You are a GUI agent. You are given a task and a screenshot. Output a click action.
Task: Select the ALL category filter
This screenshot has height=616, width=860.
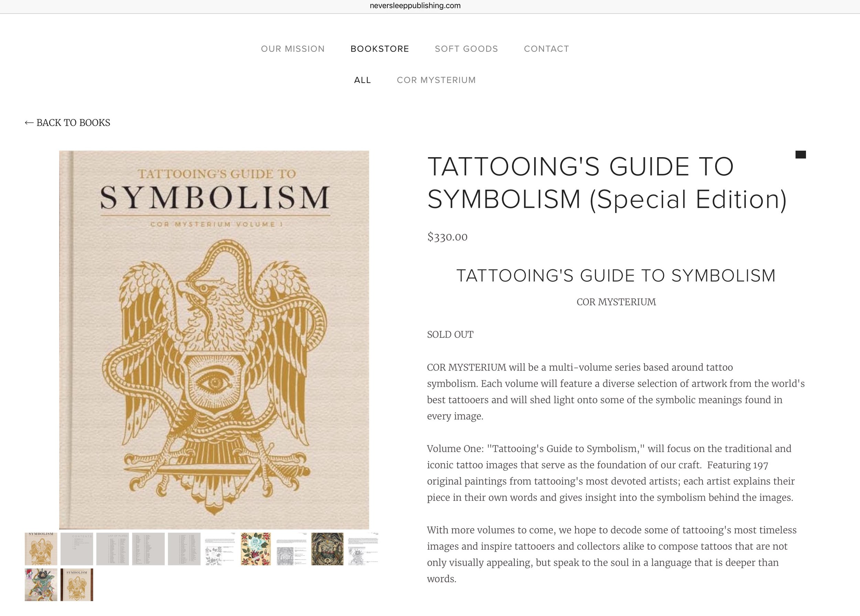tap(363, 80)
